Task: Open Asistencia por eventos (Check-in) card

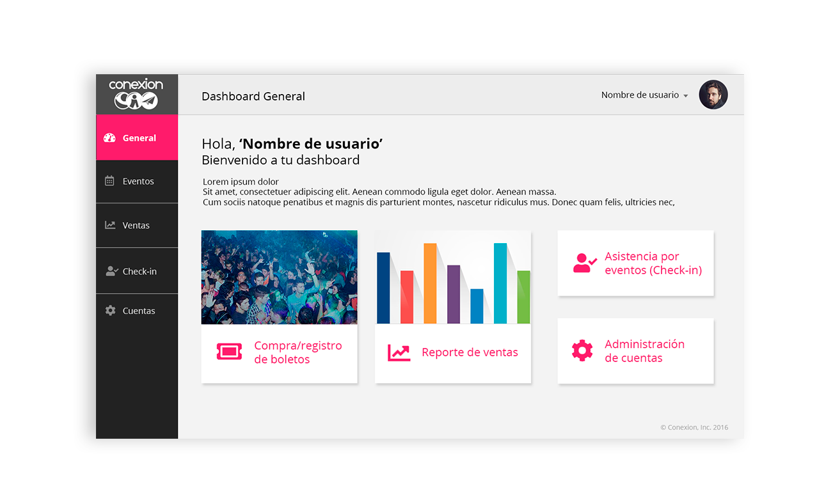Action: pyautogui.click(x=653, y=264)
